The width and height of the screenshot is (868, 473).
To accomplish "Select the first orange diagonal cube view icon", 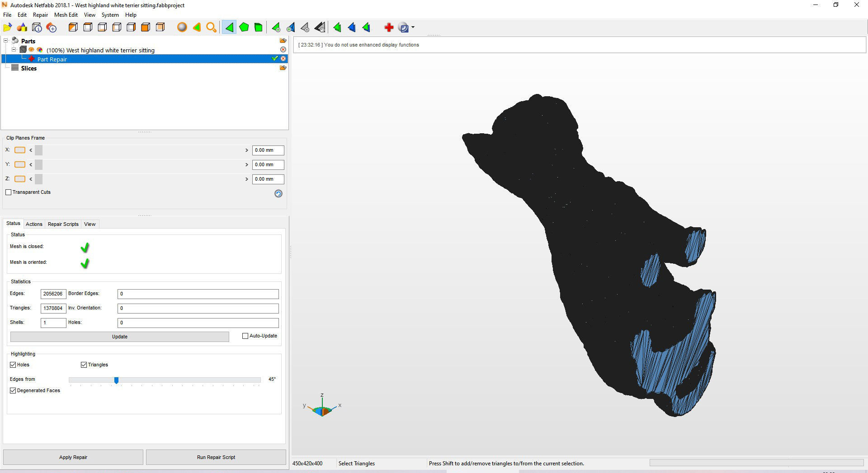I will 73,28.
